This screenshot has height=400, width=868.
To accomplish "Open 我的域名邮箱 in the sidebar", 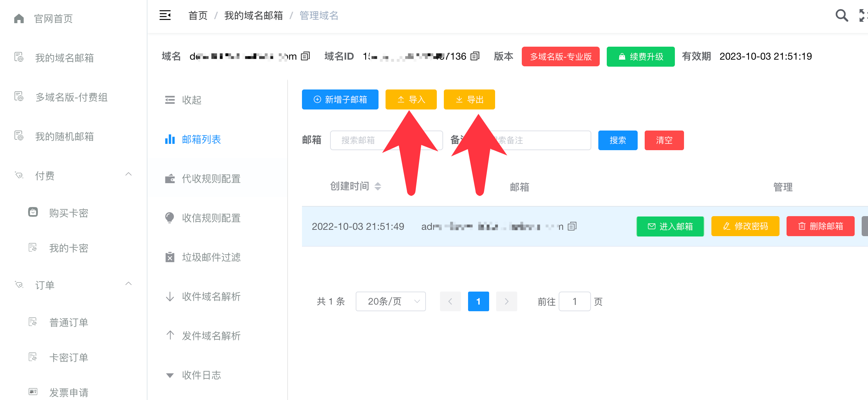I will coord(65,58).
